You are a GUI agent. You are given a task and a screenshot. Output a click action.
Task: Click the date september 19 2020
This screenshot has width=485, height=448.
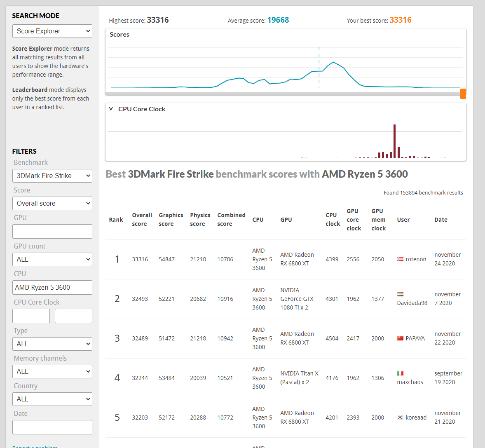pos(448,378)
